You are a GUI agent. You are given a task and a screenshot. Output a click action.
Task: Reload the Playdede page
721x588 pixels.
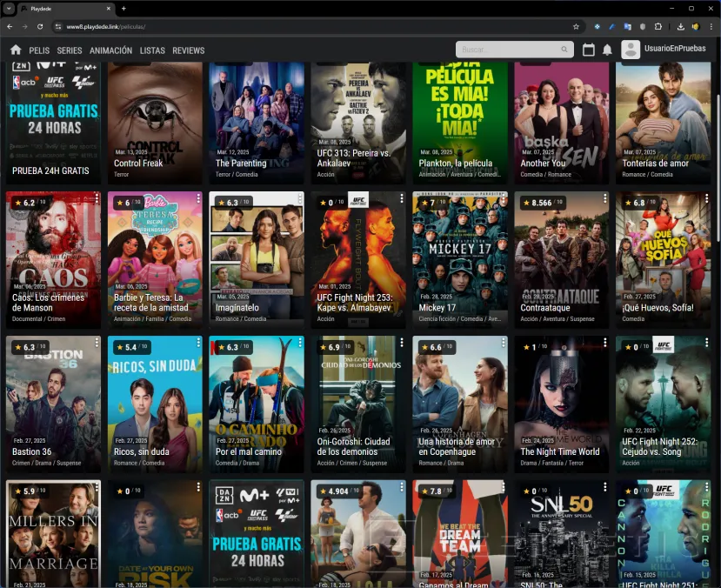click(x=40, y=27)
